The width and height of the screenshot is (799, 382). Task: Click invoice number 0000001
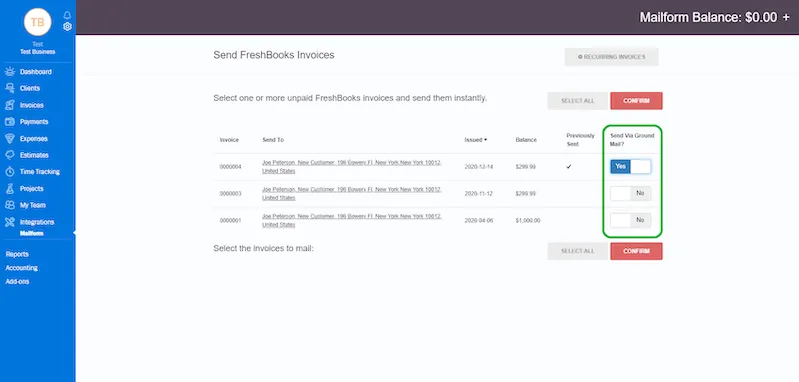tap(230, 221)
